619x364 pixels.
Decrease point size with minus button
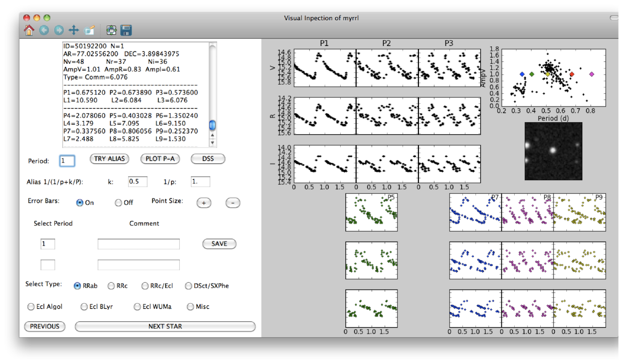pos(233,203)
